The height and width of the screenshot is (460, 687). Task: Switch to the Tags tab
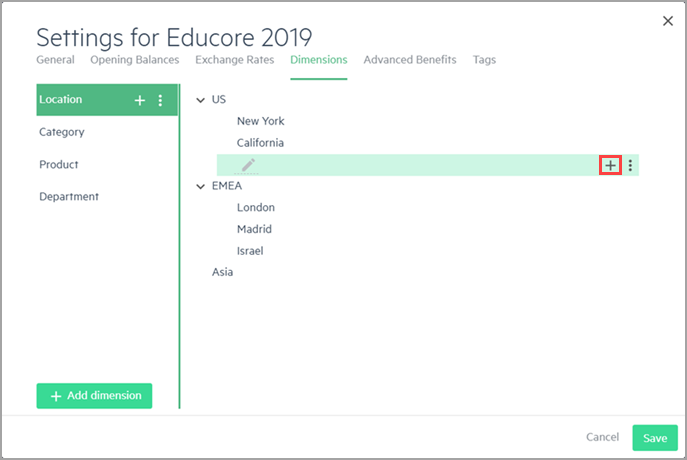pyautogui.click(x=484, y=60)
